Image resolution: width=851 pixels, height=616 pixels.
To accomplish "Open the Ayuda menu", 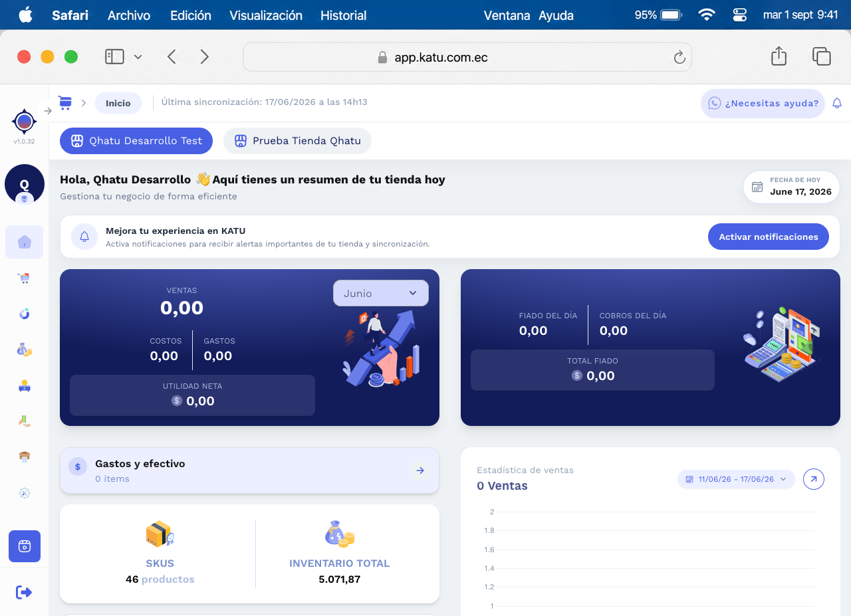I will point(556,15).
